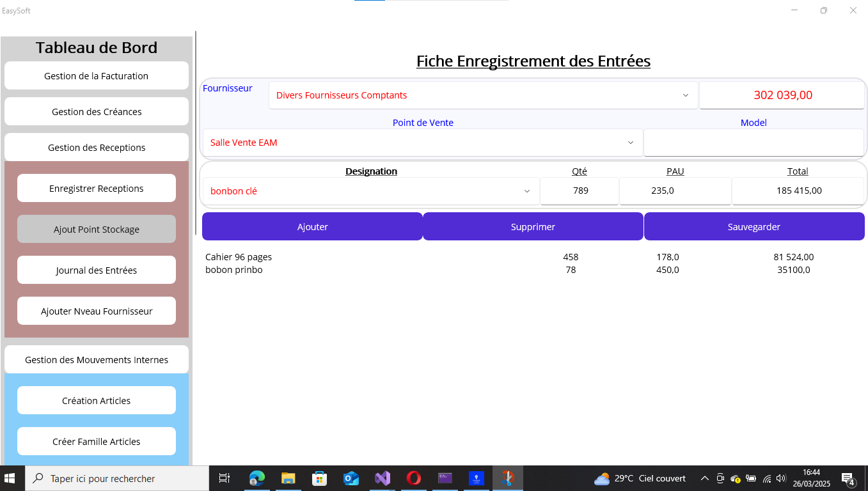The height and width of the screenshot is (491, 868).
Task: Open Microsoft Store from the taskbar
Action: click(320, 478)
